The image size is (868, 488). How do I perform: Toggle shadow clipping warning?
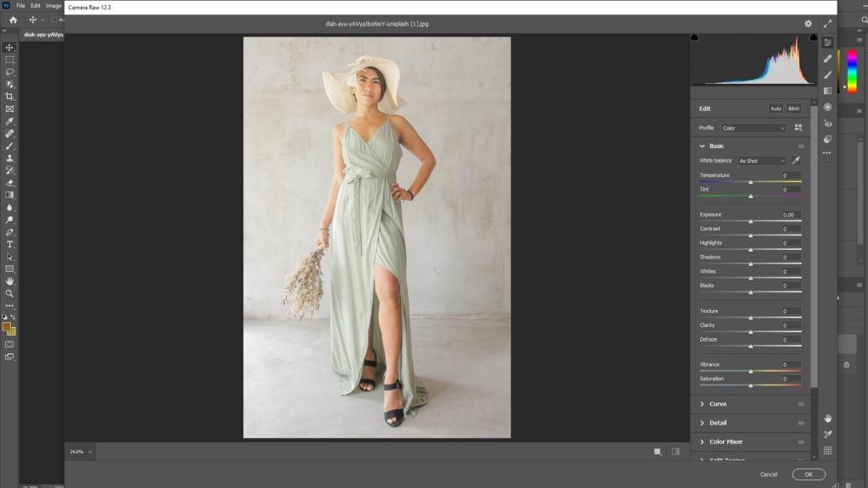pyautogui.click(x=694, y=37)
